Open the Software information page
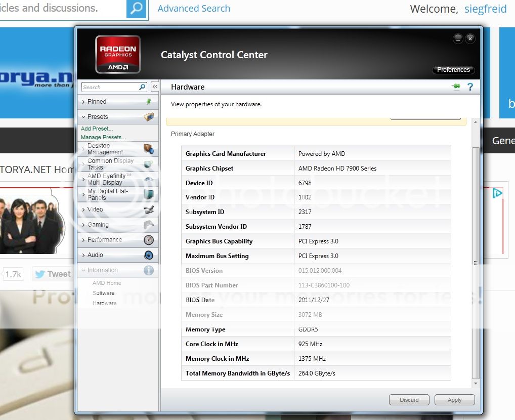The width and height of the screenshot is (515, 420). pyautogui.click(x=103, y=293)
